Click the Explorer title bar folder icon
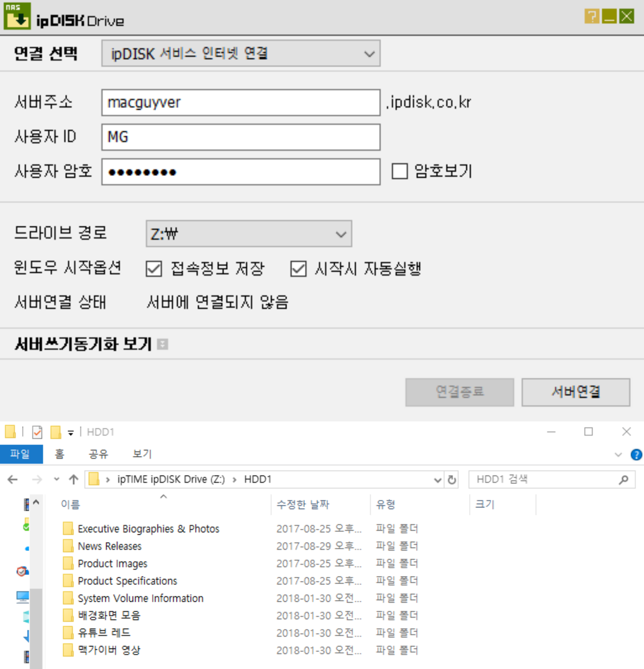Viewport: 644px width, 669px height. 10,432
